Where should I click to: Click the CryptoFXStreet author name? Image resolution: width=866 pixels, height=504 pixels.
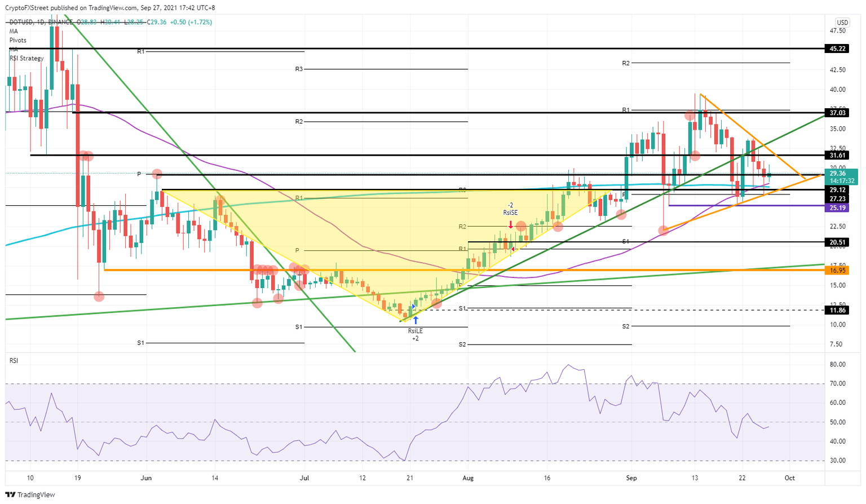coord(25,8)
